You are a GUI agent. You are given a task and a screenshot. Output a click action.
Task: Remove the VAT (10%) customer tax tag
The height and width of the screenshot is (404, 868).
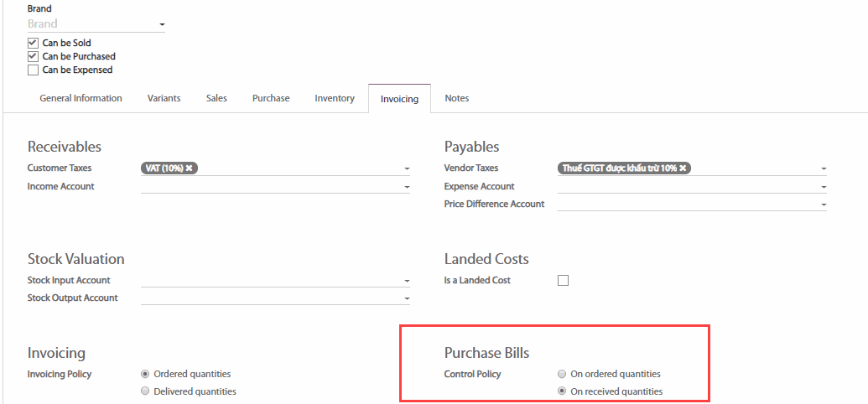(x=190, y=168)
